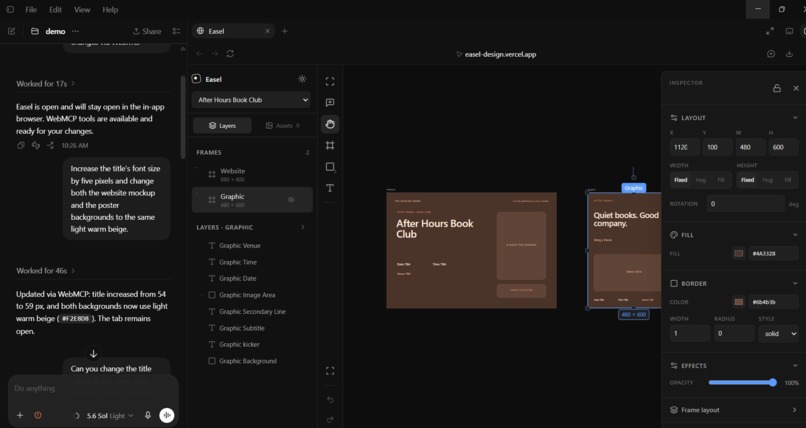
Task: Click the circled plus icon near address bar
Action: pyautogui.click(x=771, y=54)
